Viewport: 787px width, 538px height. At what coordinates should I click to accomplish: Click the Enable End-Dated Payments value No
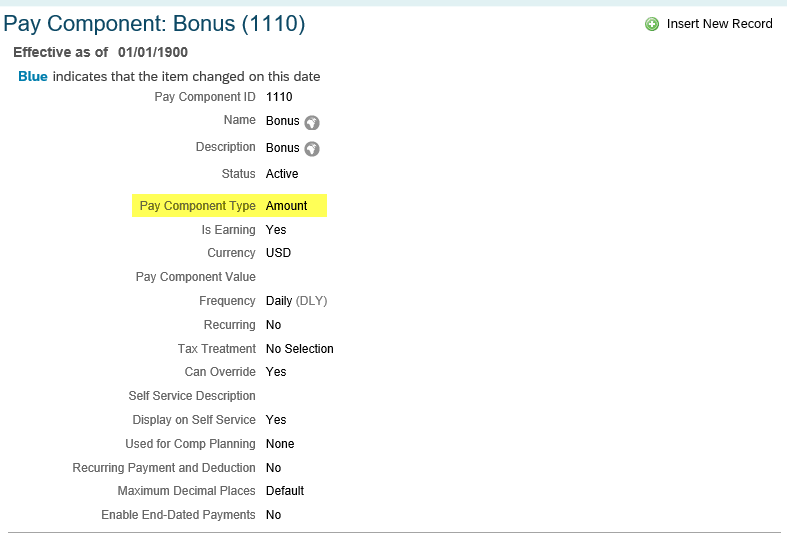tap(273, 514)
